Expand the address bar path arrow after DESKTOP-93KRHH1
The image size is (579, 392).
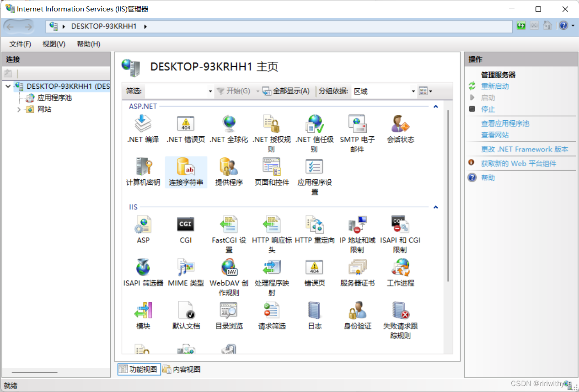tap(145, 27)
